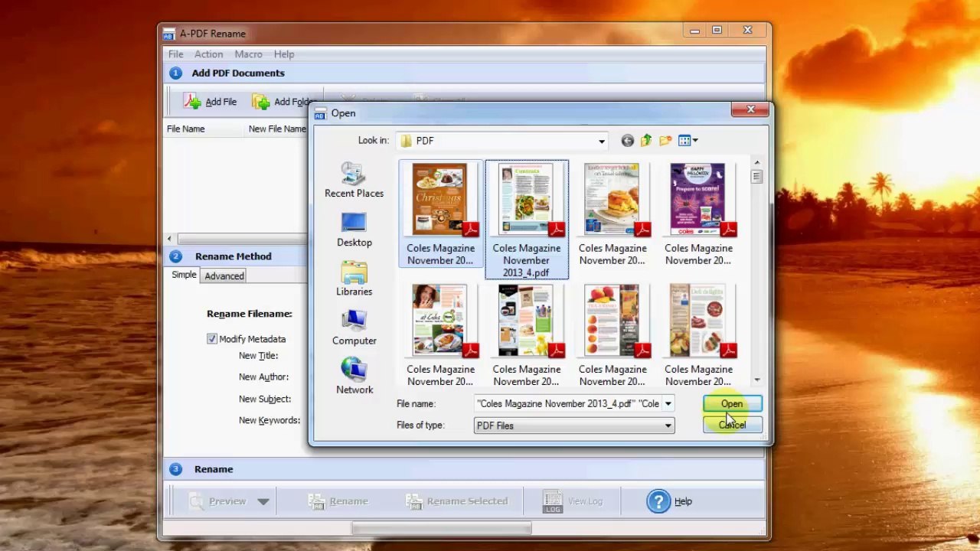The height and width of the screenshot is (551, 980).
Task: Maximize the A-PDF Rename window
Action: pyautogui.click(x=717, y=31)
